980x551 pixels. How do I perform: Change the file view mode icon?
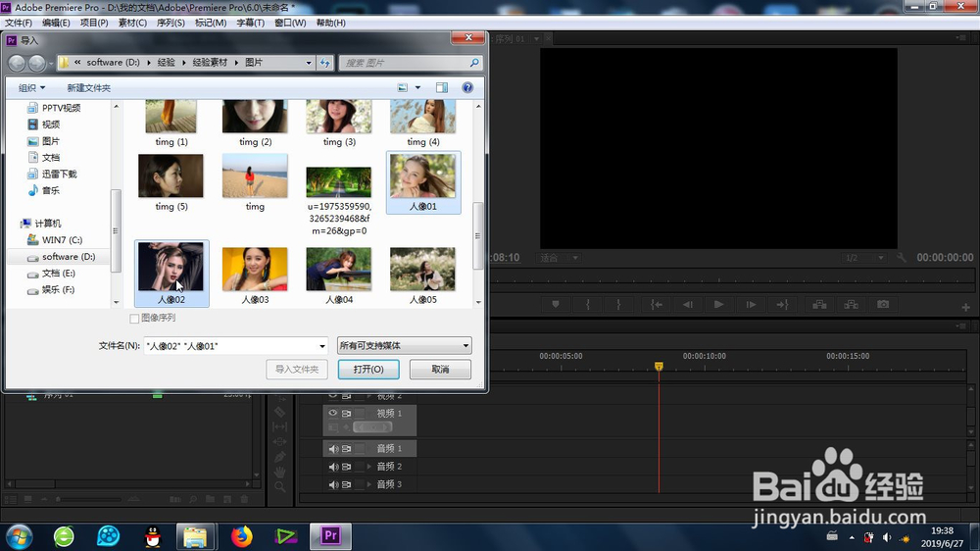(x=403, y=87)
